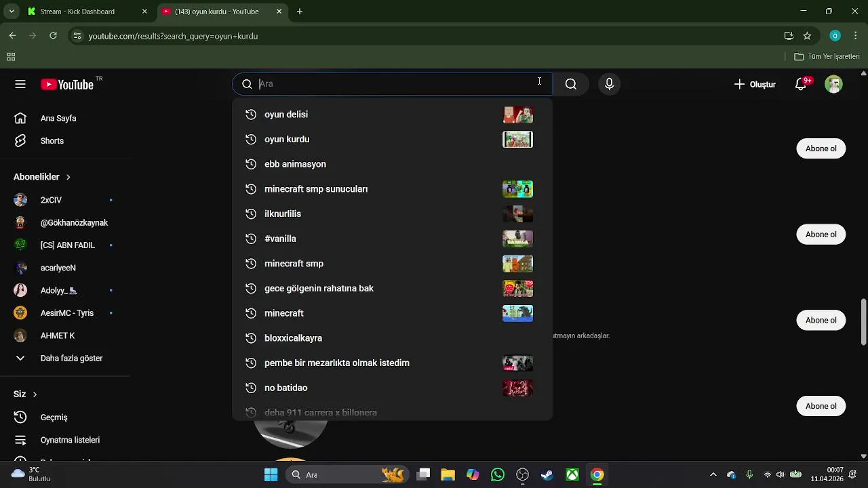
Task: Open the notifications bell
Action: (801, 84)
